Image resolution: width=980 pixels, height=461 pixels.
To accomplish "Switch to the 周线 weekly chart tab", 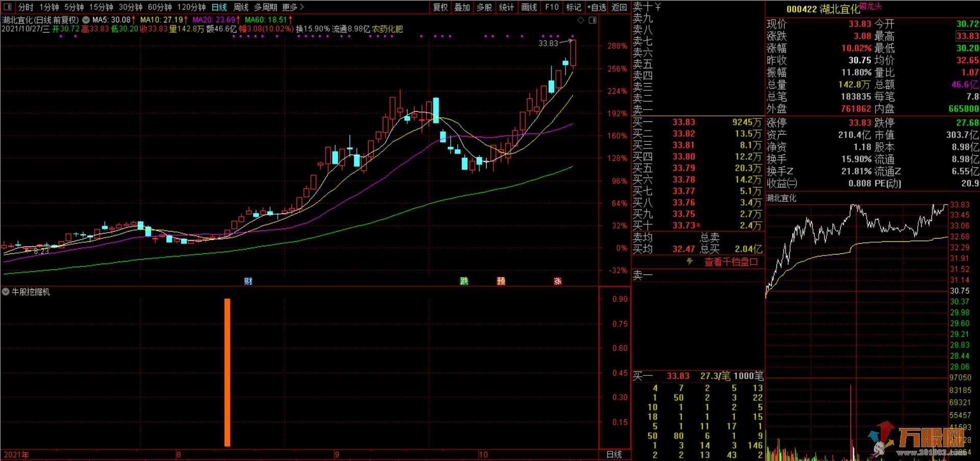I will click(x=241, y=7).
